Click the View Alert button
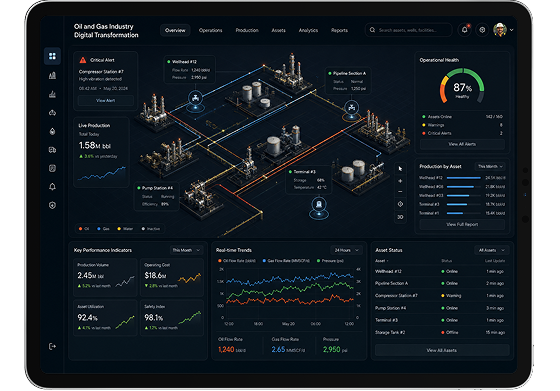 106,100
